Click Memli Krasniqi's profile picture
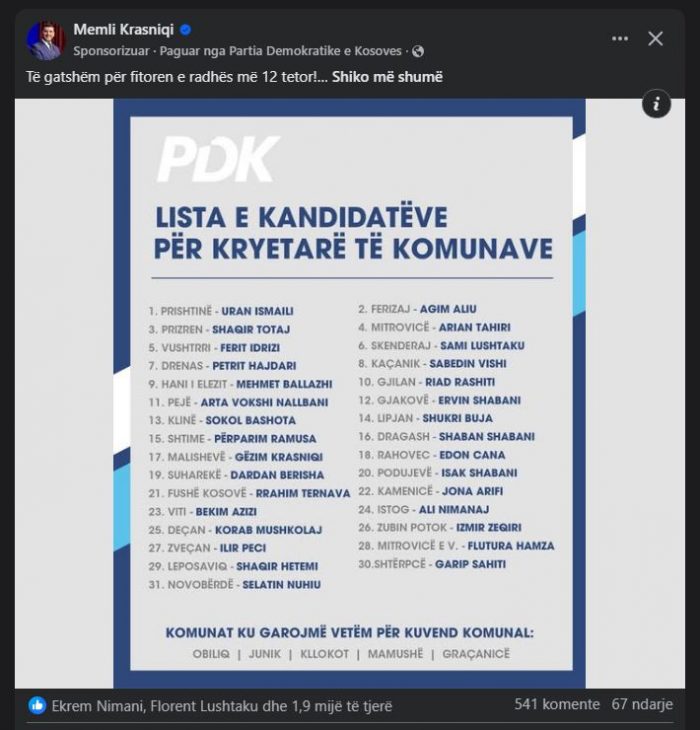This screenshot has width=700, height=730. (x=45, y=41)
